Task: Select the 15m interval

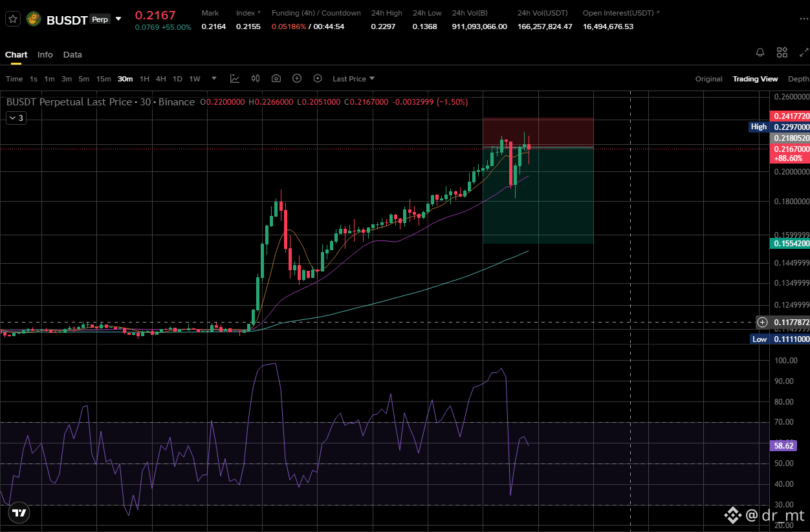Action: point(104,79)
